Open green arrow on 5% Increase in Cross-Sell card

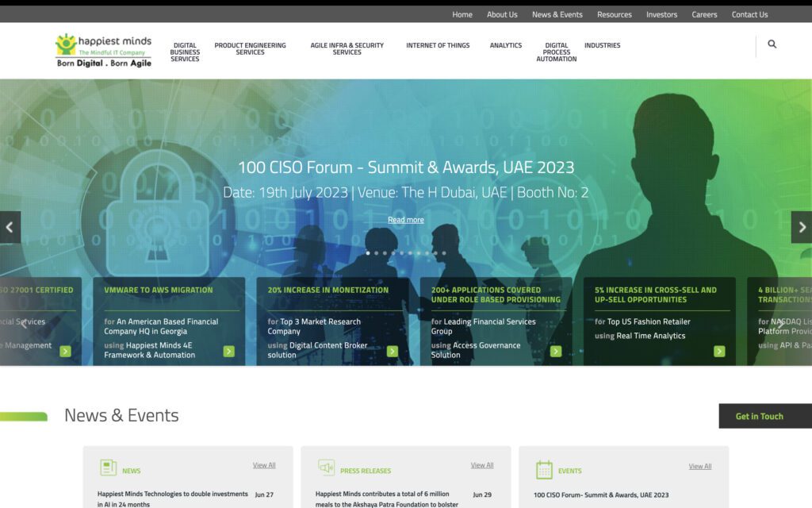coord(719,352)
